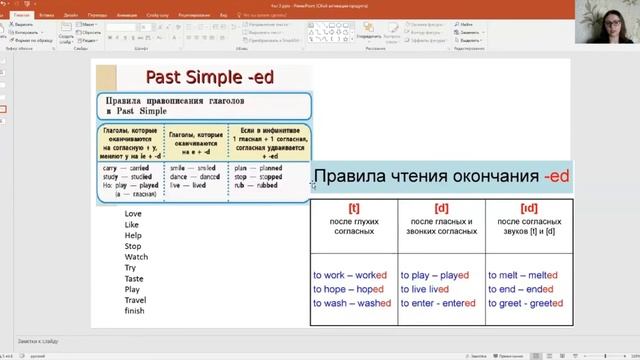
Task: Click Контур фигуры shape outline
Action: pos(424,32)
